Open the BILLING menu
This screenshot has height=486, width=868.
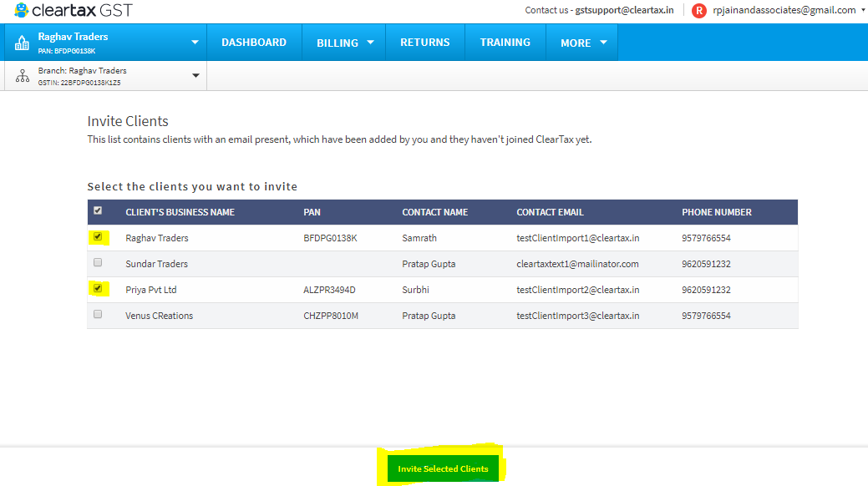pyautogui.click(x=343, y=43)
